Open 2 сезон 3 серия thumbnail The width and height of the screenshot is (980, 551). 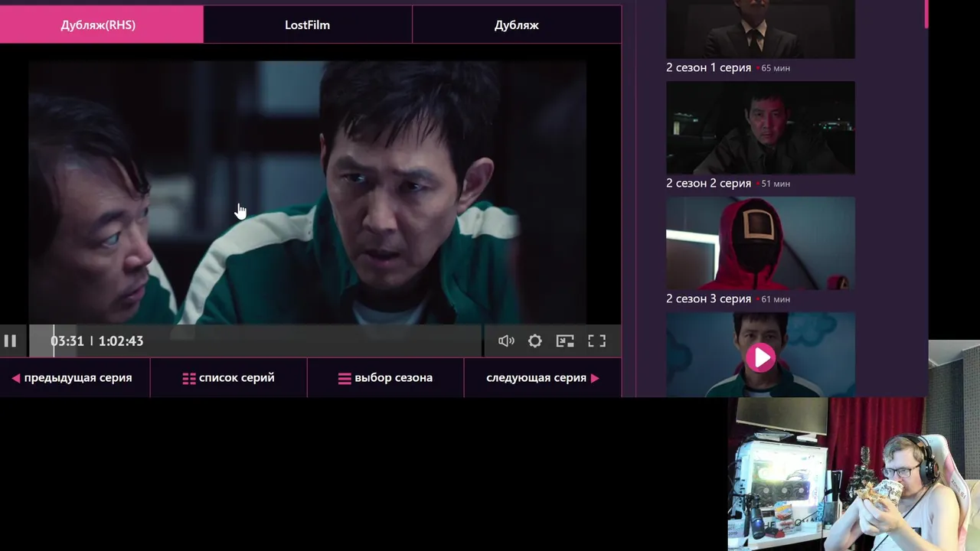760,243
